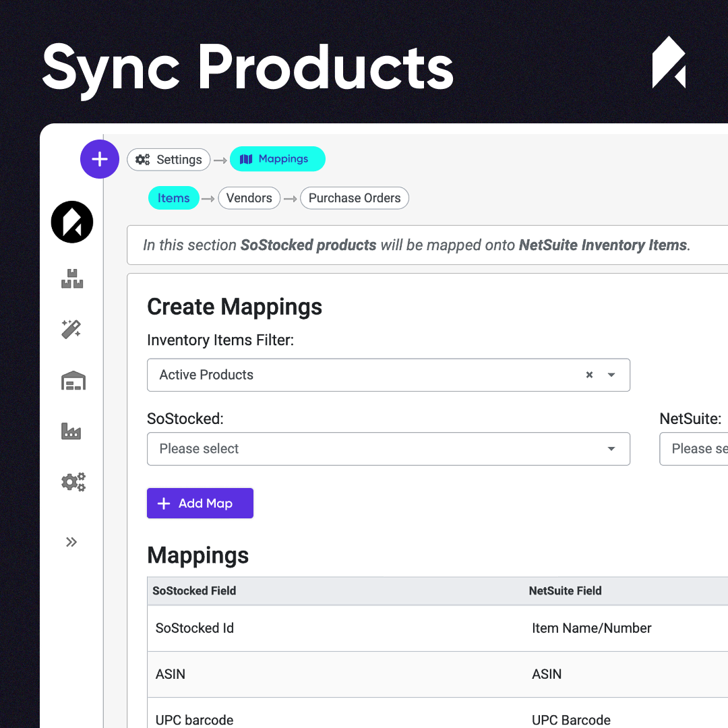Switch to the Purchase Orders step tab
The height and width of the screenshot is (728, 728).
(x=355, y=198)
